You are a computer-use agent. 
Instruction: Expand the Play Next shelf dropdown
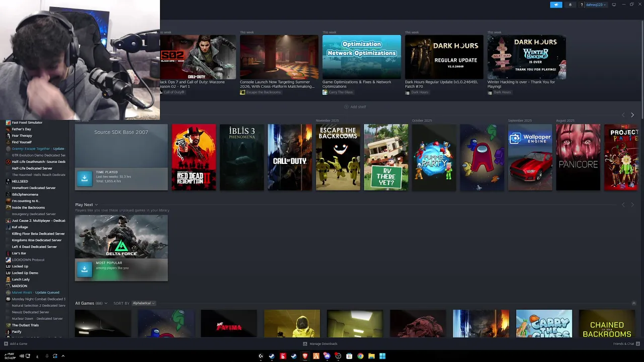pos(96,205)
